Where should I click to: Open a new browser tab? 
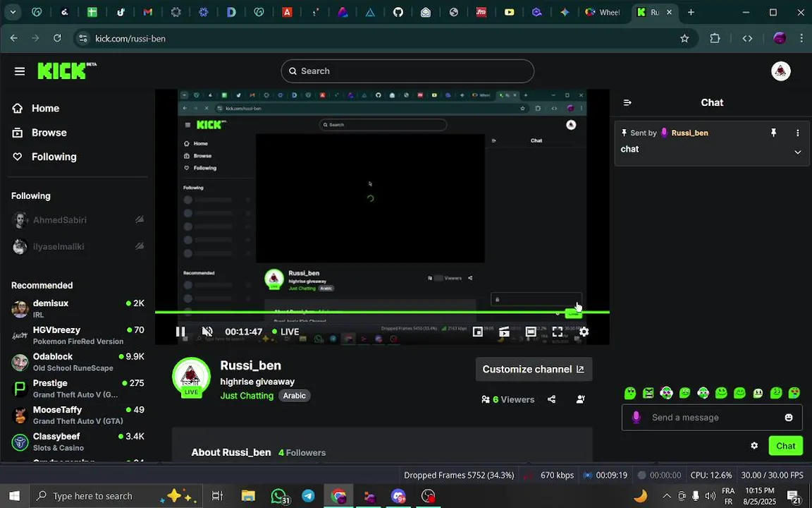click(x=691, y=13)
